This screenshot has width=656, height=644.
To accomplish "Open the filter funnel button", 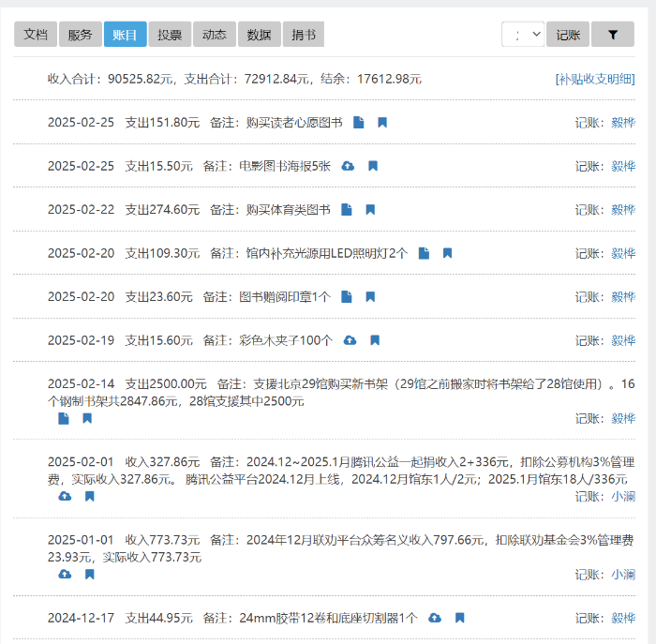I will [x=613, y=35].
